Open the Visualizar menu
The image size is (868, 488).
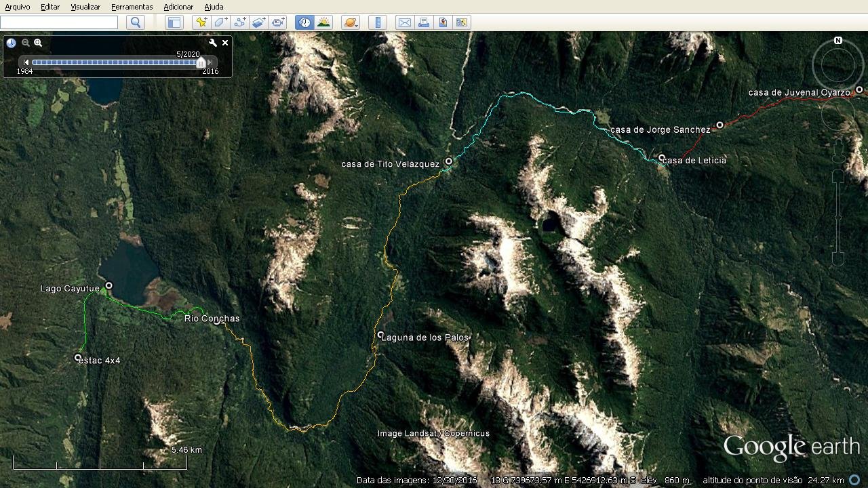85,7
